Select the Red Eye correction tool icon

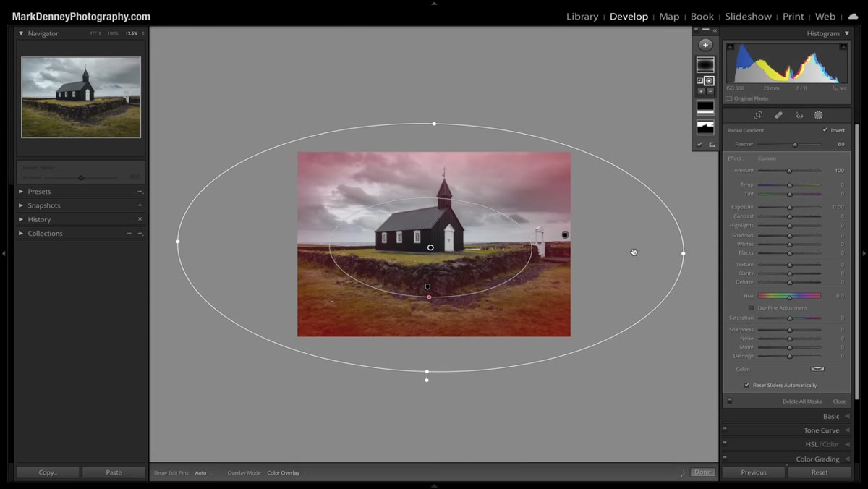(x=799, y=115)
